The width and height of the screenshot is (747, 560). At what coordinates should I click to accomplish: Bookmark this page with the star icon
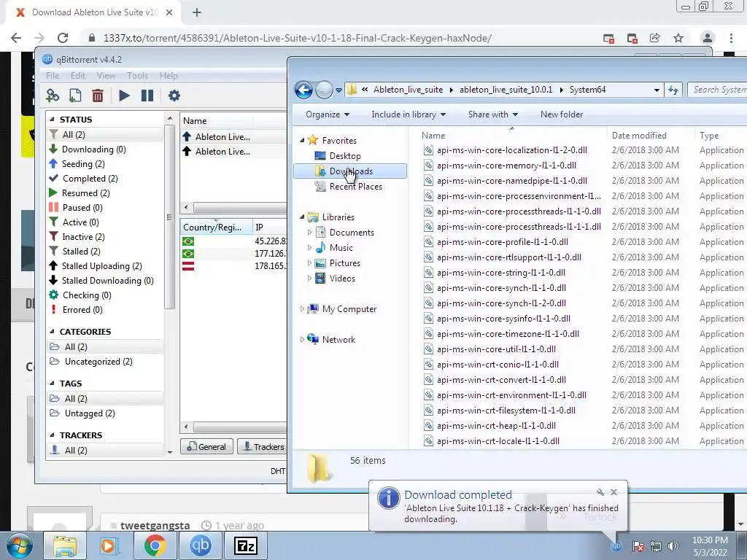click(678, 38)
